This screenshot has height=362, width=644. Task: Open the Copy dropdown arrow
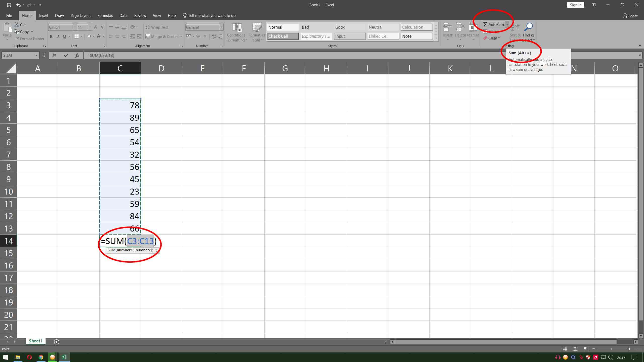tap(32, 32)
